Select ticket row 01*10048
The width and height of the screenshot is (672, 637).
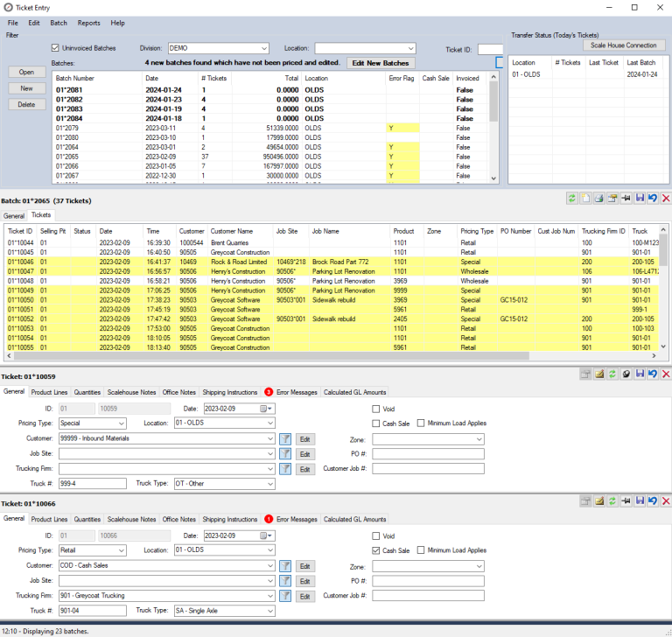(x=332, y=281)
